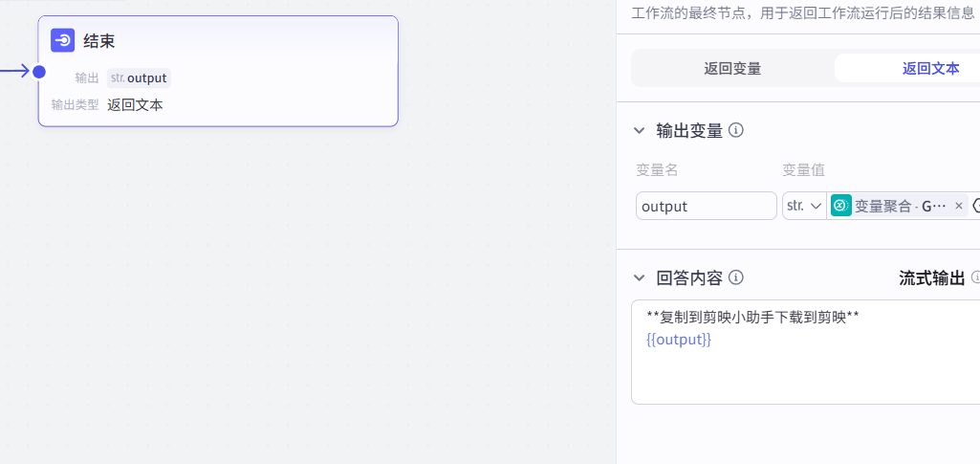
Task: Select the 返回文本 tab
Action: [x=930, y=68]
